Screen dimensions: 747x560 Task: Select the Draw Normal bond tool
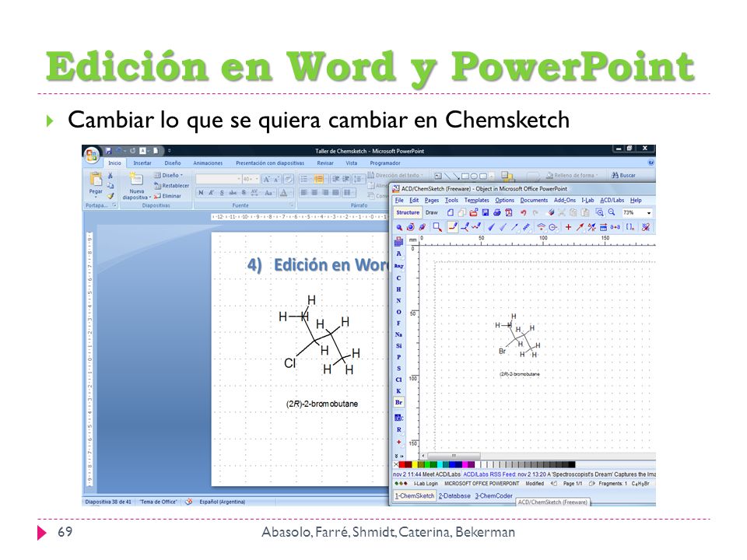click(x=453, y=226)
